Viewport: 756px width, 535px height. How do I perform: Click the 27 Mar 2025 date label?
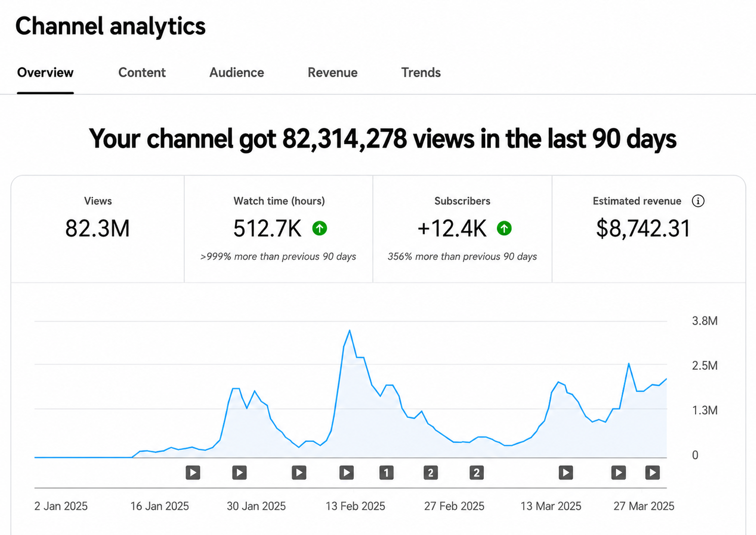[644, 506]
